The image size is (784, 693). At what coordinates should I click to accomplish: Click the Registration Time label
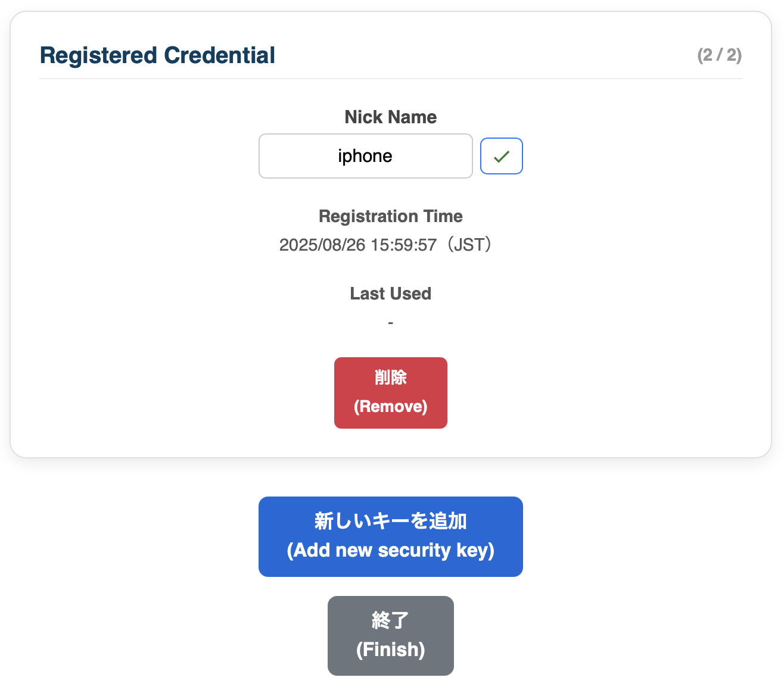point(390,216)
